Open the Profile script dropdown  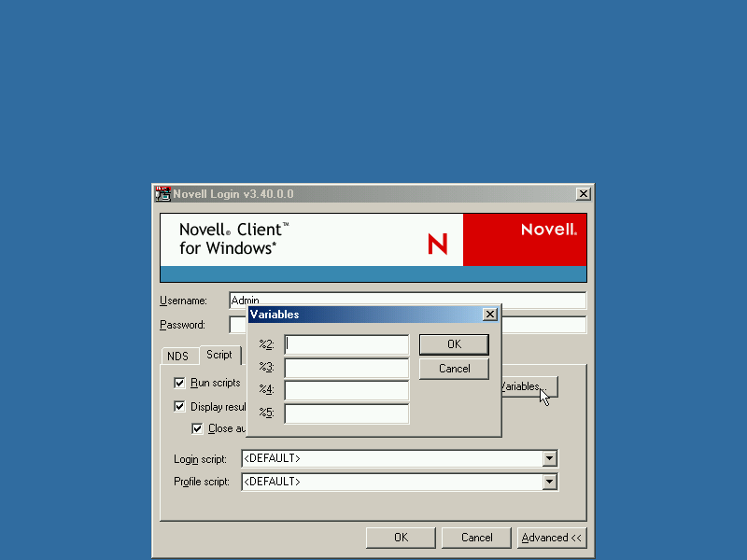[549, 482]
